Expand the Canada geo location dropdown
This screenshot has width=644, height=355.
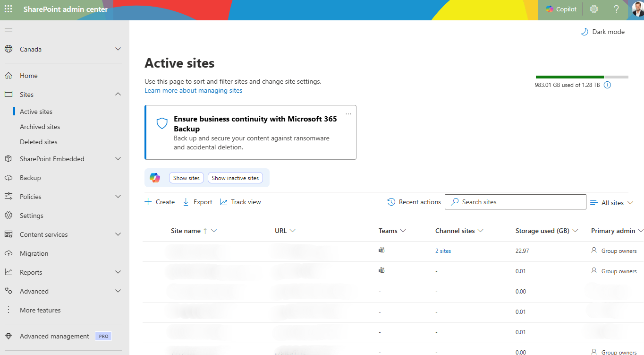(x=118, y=49)
